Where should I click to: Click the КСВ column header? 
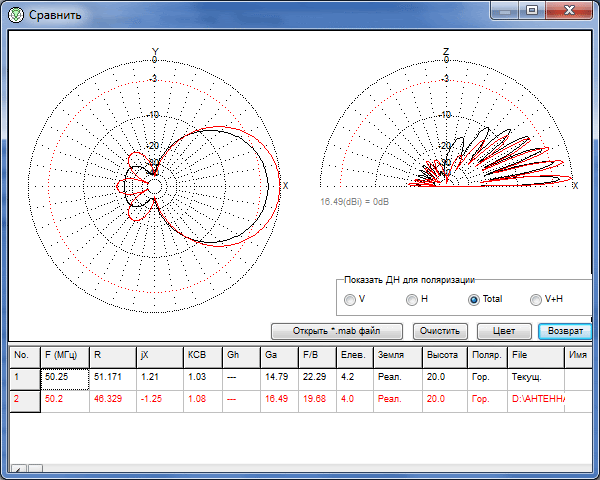pyautogui.click(x=203, y=357)
